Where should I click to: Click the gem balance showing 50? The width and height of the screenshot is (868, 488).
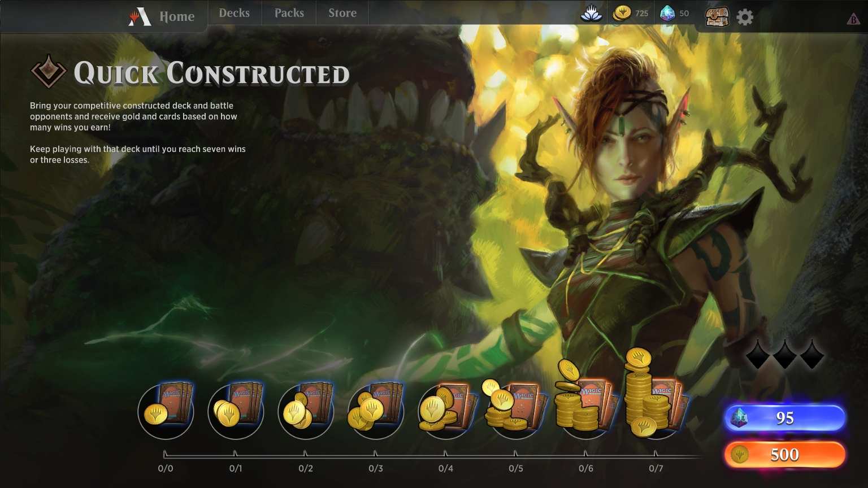pyautogui.click(x=675, y=14)
